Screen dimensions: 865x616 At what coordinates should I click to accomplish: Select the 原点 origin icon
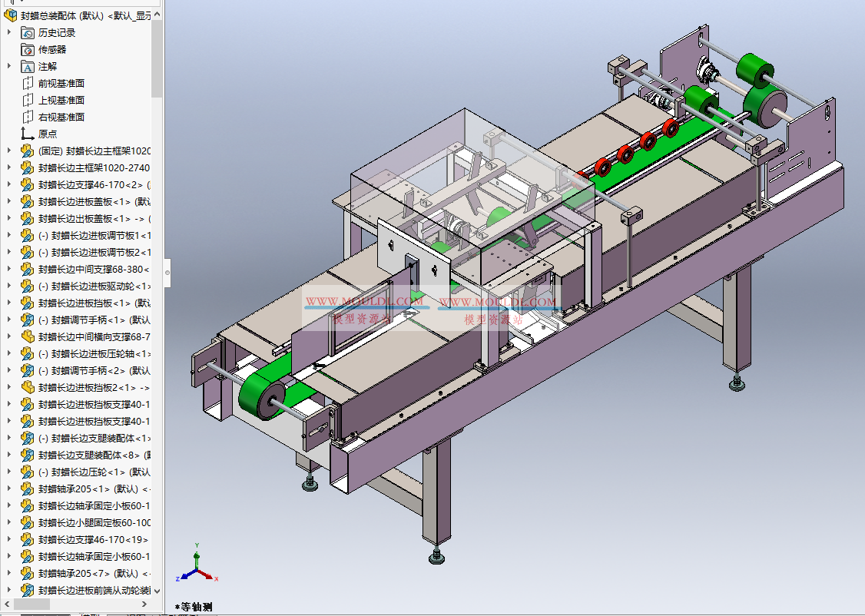pos(28,134)
